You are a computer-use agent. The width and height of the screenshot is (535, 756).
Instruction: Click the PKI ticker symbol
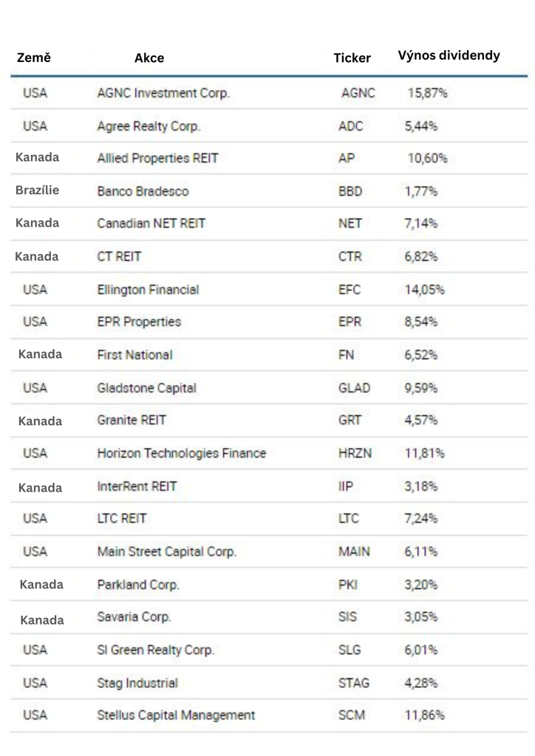coord(347,585)
